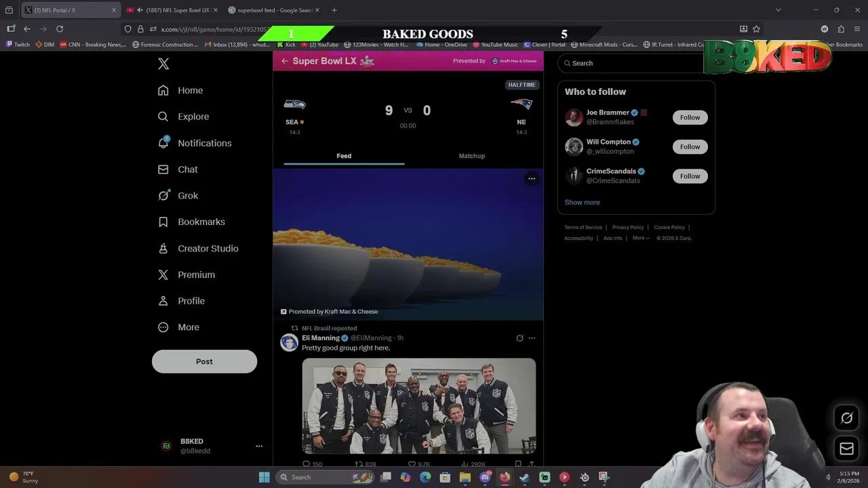The height and width of the screenshot is (488, 868).
Task: Open Terms of Service link
Action: [x=583, y=228]
